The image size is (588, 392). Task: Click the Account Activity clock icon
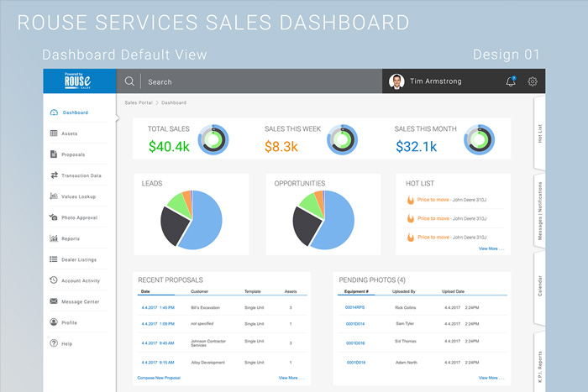tap(54, 280)
